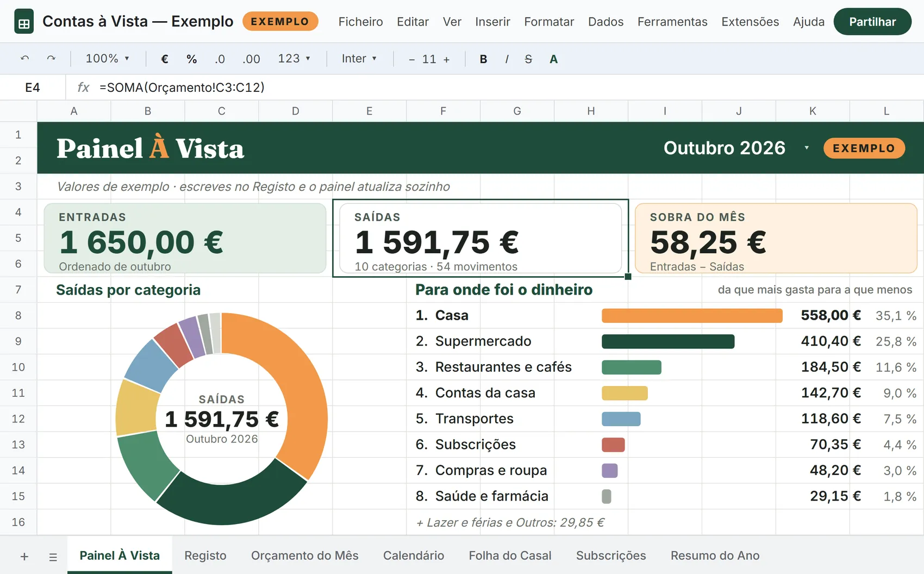924x574 pixels.
Task: Open the zoom 100% dropdown
Action: tap(108, 58)
